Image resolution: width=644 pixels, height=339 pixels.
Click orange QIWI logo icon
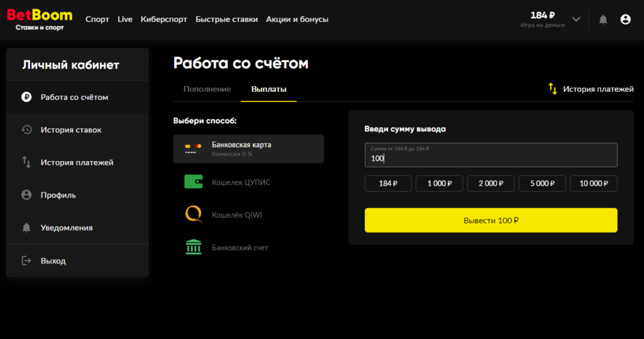pos(194,214)
